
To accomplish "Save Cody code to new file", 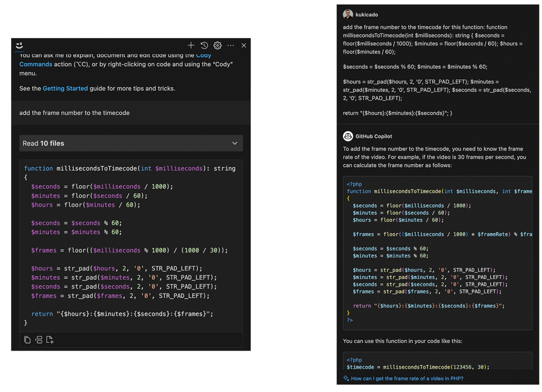I will (50, 340).
